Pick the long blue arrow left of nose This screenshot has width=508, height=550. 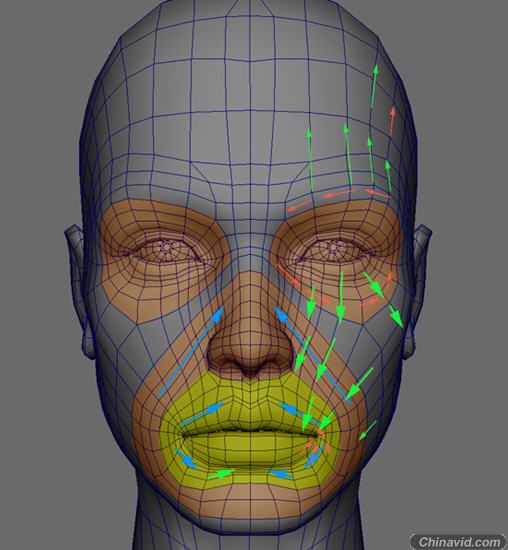(190, 352)
